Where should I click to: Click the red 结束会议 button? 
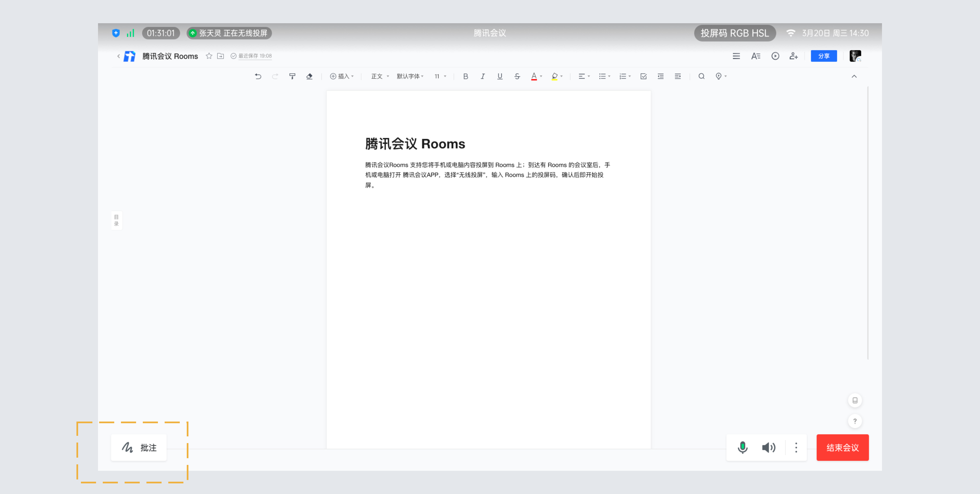[x=843, y=448]
